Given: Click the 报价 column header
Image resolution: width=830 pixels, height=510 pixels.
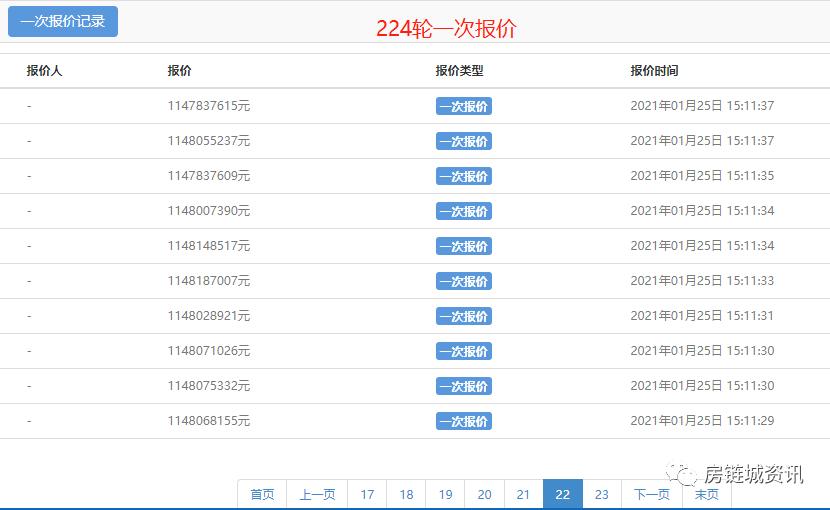Looking at the screenshot, I should (179, 70).
